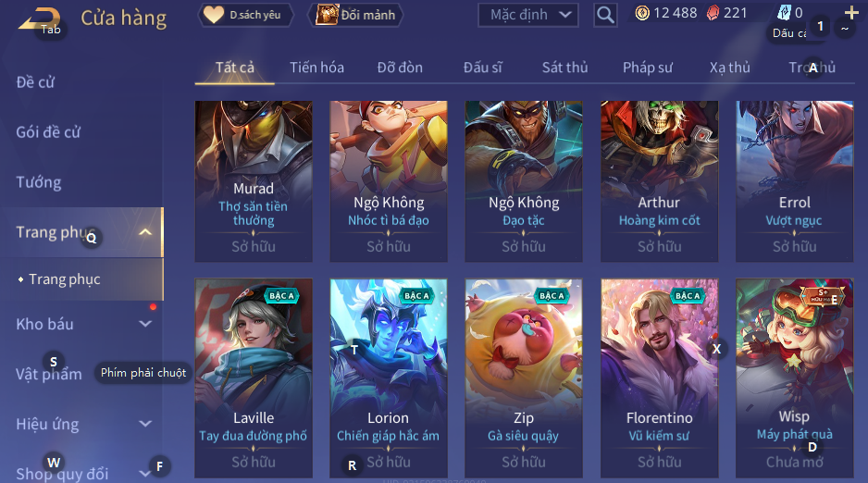Switch to the Pháp sư tab
This screenshot has width=868, height=483.
coord(648,68)
